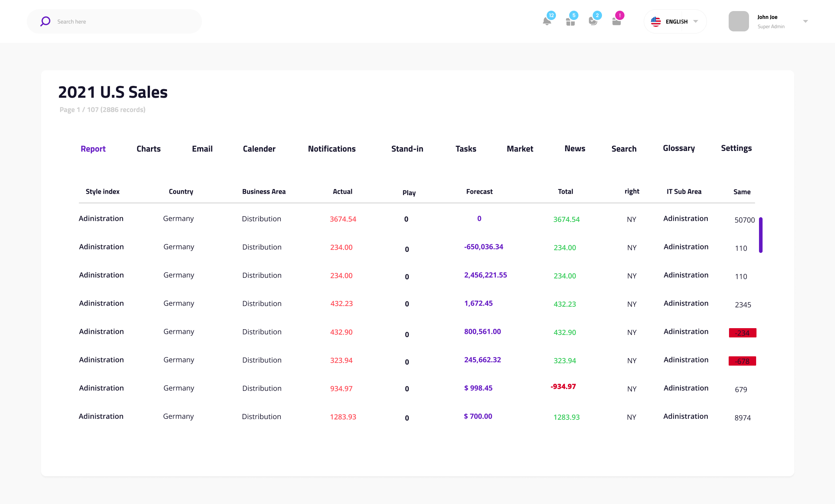Go to the Settings tab
Viewport: 835px width, 504px height.
pyautogui.click(x=736, y=148)
